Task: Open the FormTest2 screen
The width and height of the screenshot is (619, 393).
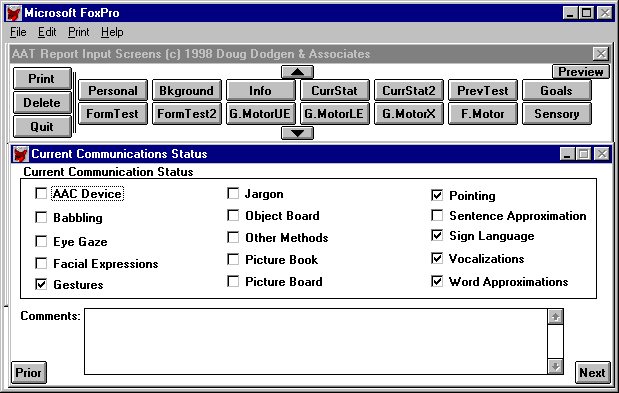Action: 187,114
